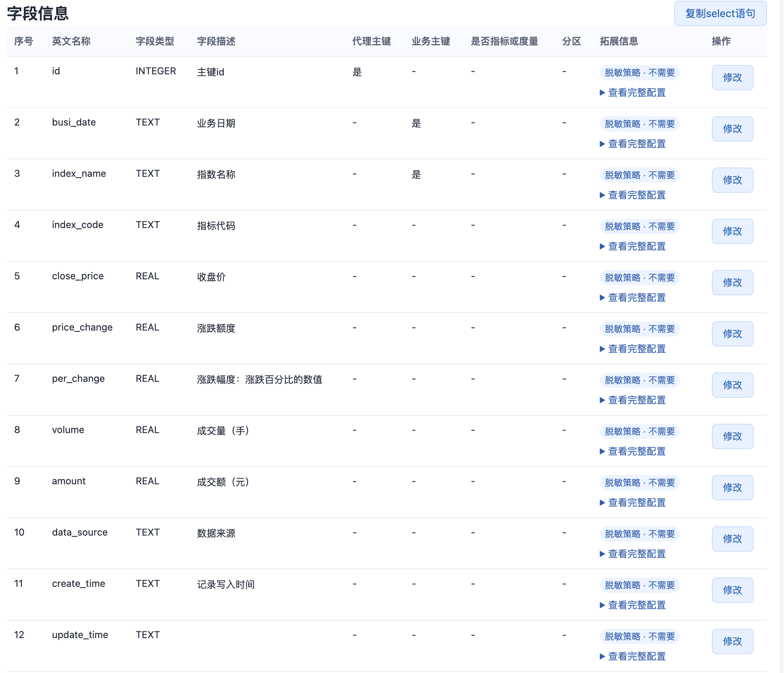The height and width of the screenshot is (673, 784).
Task: Click 修改 for the index_code field
Action: pos(732,231)
